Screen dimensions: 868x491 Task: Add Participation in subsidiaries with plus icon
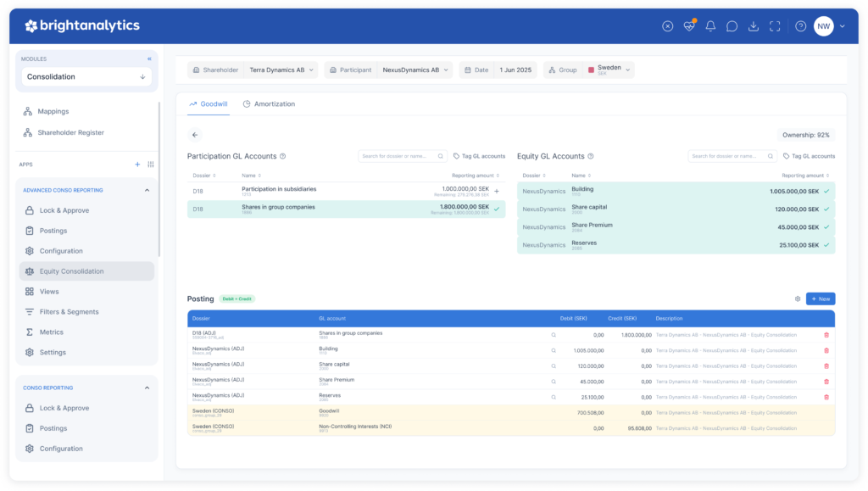click(x=497, y=192)
